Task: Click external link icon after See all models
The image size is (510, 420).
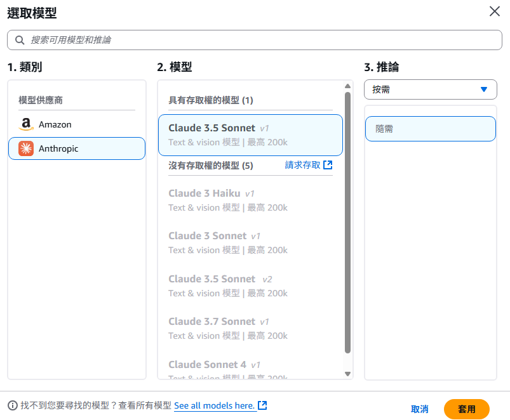Action: tap(262, 405)
